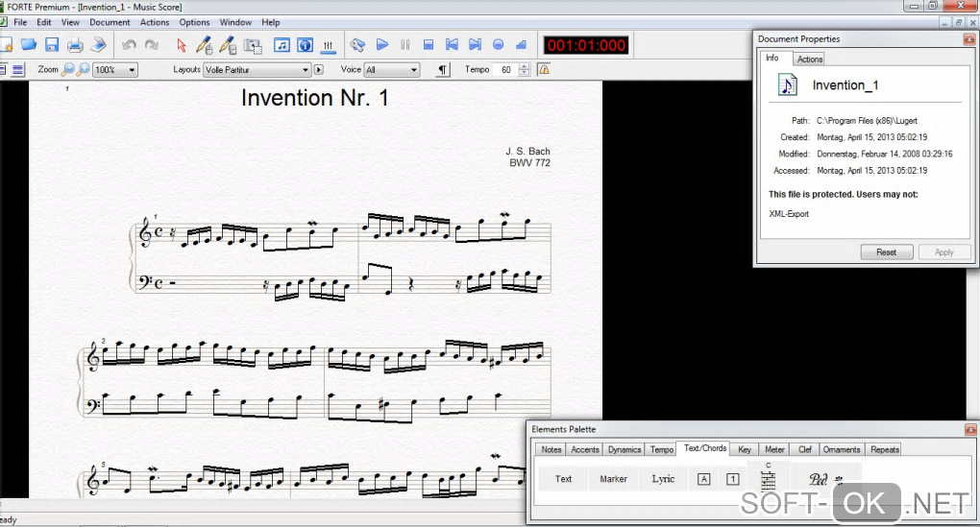
Task: Click the guitar chord diagram icon
Action: (x=768, y=478)
